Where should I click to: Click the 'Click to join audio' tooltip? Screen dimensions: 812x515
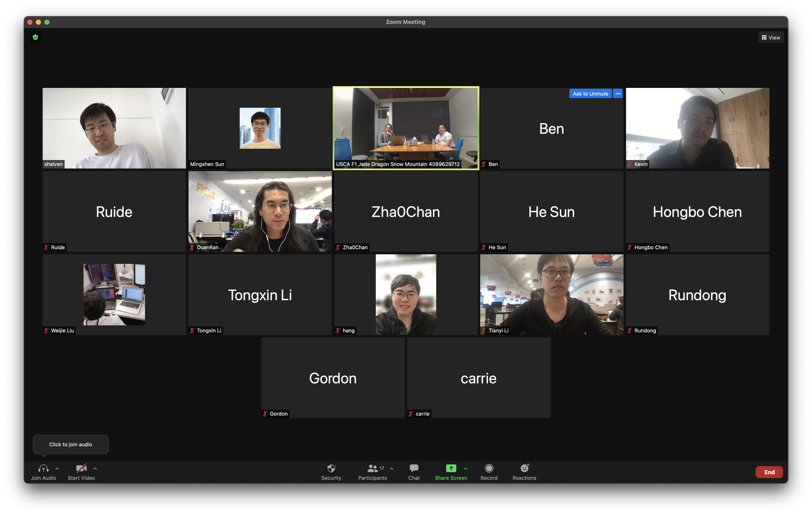pos(71,444)
